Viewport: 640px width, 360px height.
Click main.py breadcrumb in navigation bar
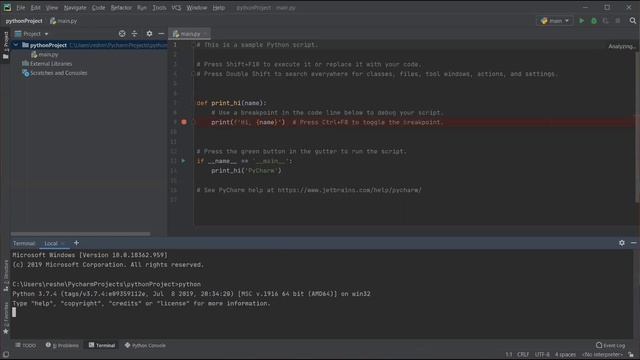(x=64, y=21)
